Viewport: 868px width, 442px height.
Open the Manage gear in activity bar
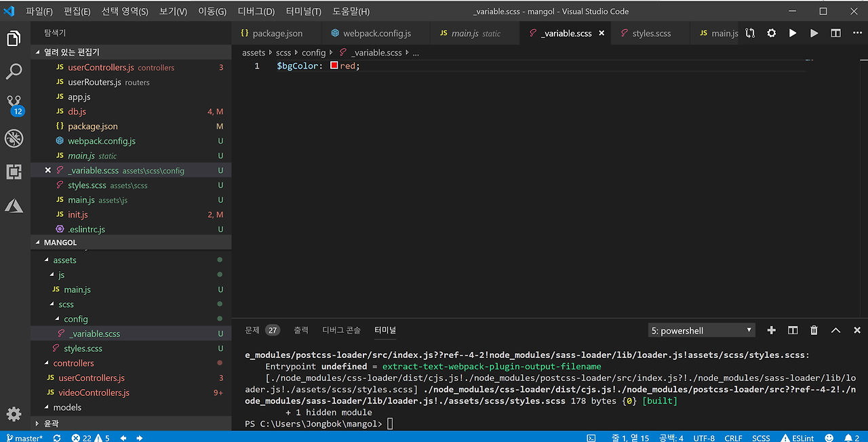click(x=14, y=414)
